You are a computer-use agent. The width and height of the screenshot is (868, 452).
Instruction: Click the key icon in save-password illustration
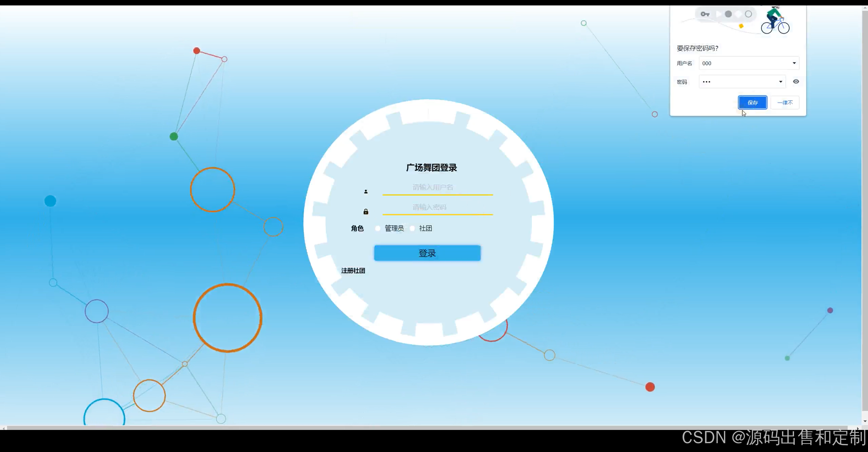click(705, 14)
